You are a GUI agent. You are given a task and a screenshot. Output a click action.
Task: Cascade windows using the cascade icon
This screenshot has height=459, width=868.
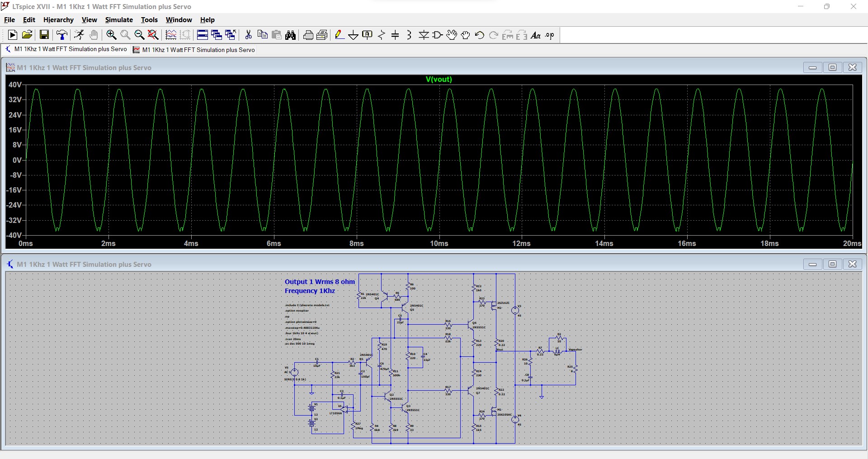pyautogui.click(x=217, y=35)
